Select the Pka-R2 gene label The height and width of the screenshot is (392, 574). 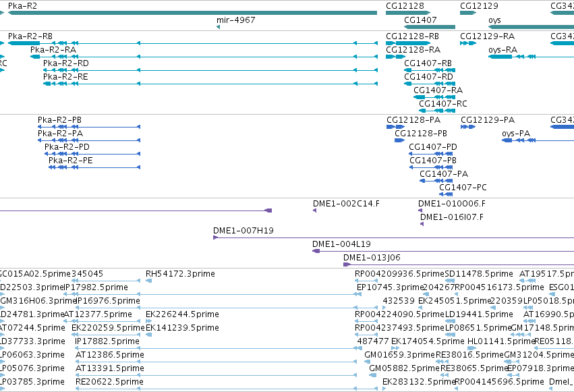pyautogui.click(x=22, y=6)
